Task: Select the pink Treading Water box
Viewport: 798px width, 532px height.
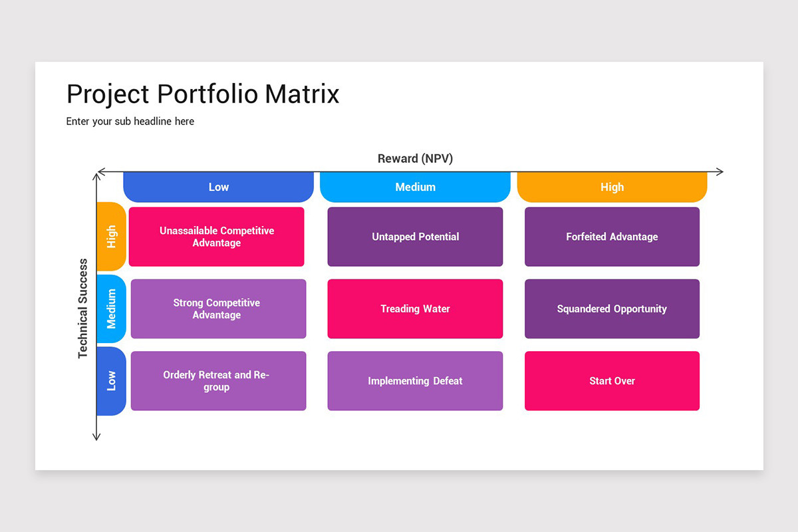Action: click(415, 309)
